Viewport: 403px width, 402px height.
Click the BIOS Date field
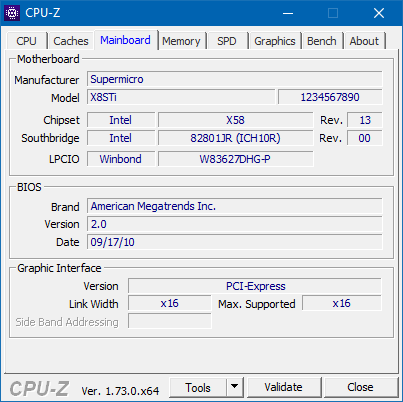235,242
